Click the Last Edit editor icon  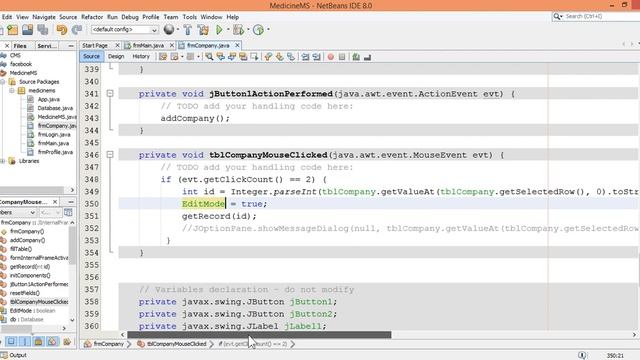(x=163, y=57)
